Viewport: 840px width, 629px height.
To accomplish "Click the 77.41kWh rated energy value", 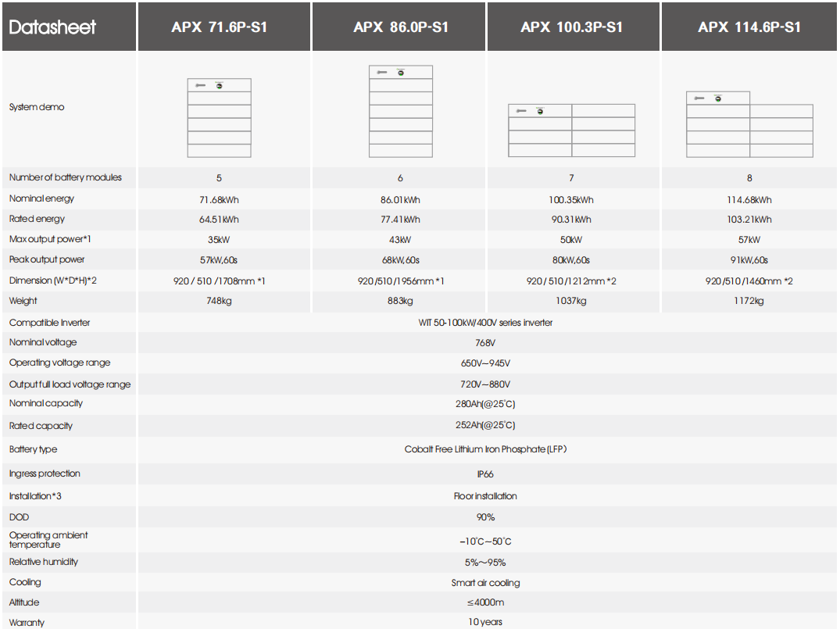I will 400,220.
